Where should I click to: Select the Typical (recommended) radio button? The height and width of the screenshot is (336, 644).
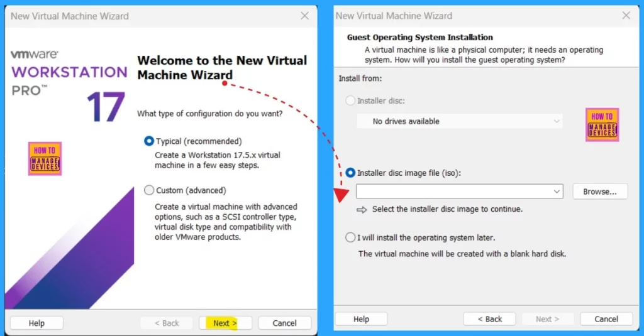coord(148,141)
